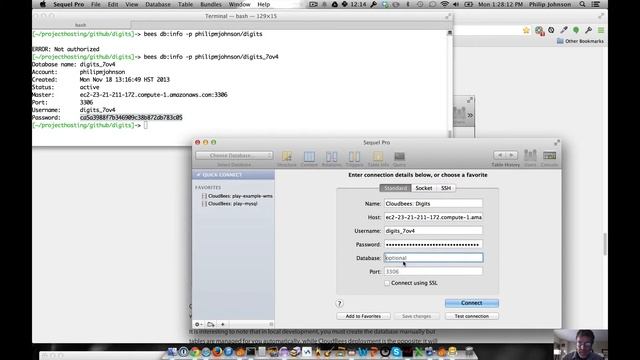
Task: Click the bash tab in Terminal
Action: click(x=80, y=25)
